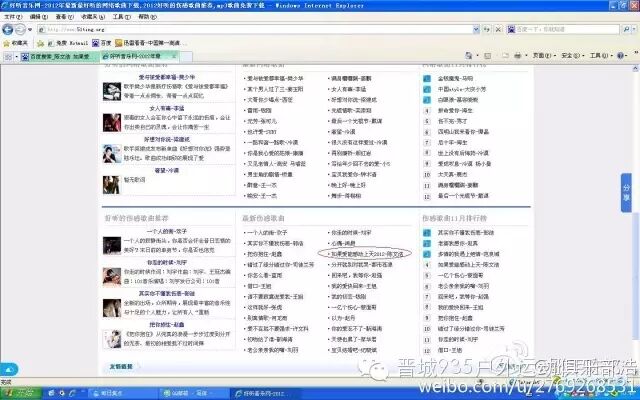This screenshot has height=400, width=640.
Task: Expand the command bar overflow chevron
Action: (636, 53)
